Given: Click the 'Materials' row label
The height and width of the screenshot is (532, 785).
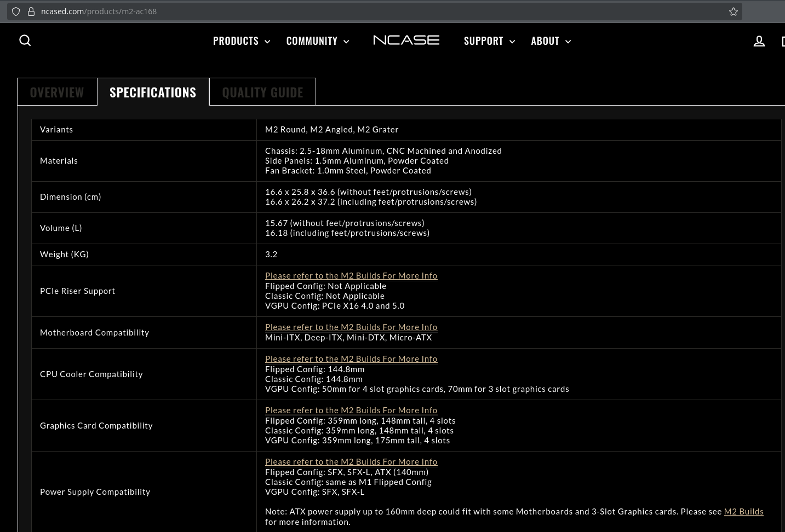Looking at the screenshot, I should coord(59,161).
